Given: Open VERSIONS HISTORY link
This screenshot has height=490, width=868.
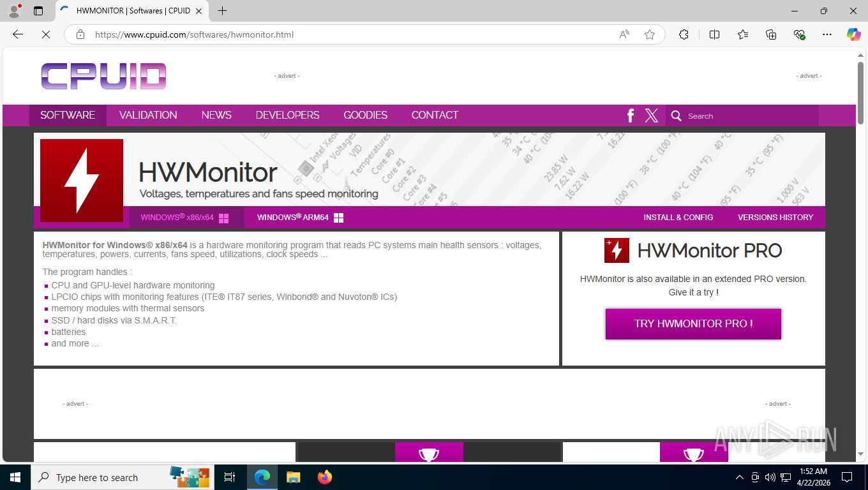Looking at the screenshot, I should [x=775, y=218].
